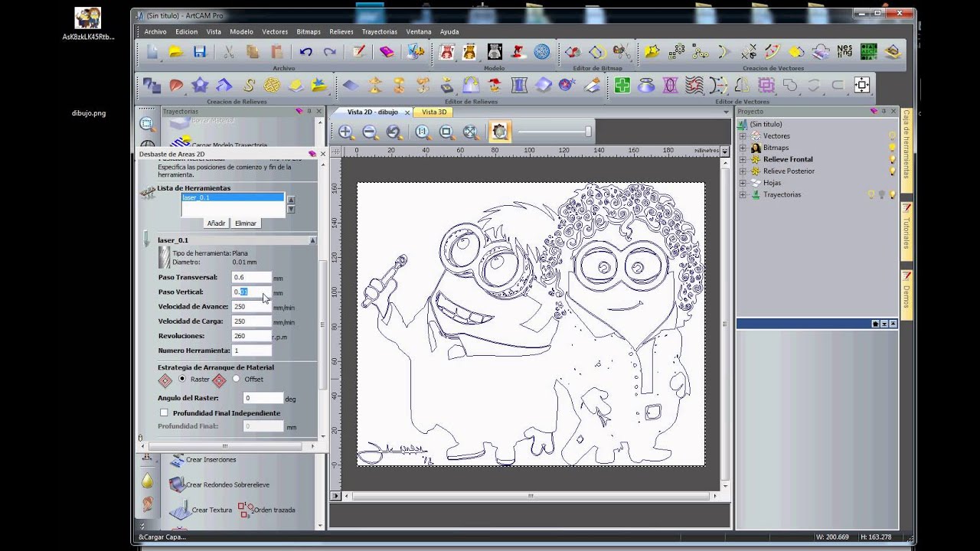Viewport: 980px width, 551px height.
Task: Zoom in with the plus magnifier icon
Action: [x=346, y=132]
